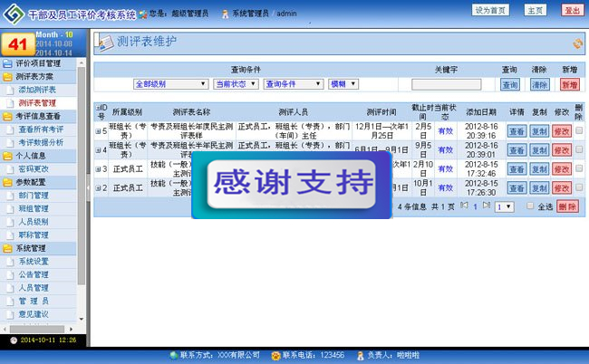
Task: Click the paw icon near 联系电话
Action: pyautogui.click(x=276, y=355)
